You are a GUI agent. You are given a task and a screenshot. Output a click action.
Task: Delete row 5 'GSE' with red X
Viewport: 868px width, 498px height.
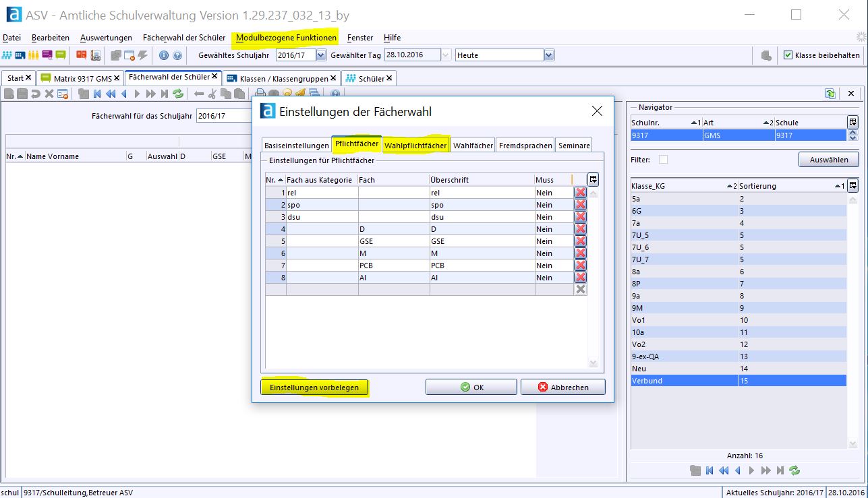[580, 241]
